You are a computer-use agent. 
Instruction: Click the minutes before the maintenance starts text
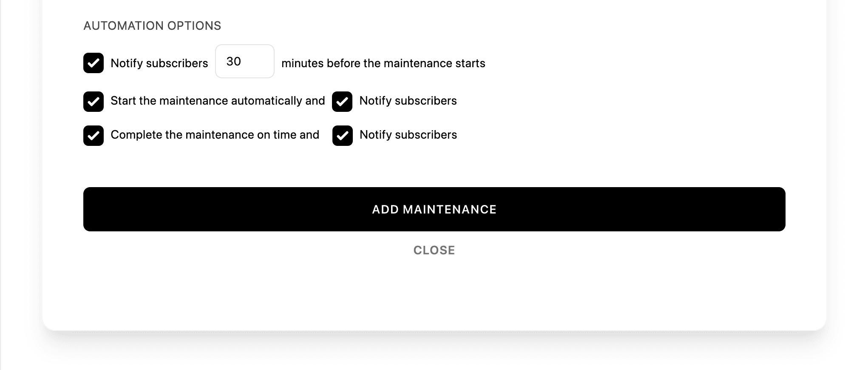click(383, 63)
